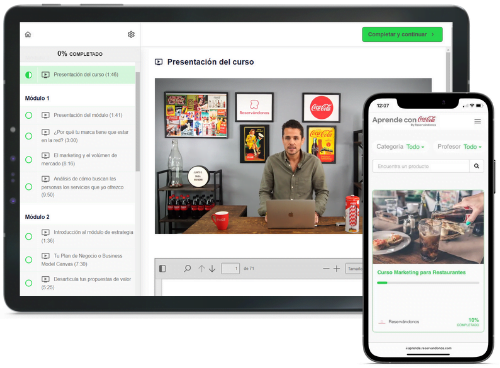Click the magnifier search icon in PDF toolbar
The height and width of the screenshot is (368, 500).
coord(188,268)
